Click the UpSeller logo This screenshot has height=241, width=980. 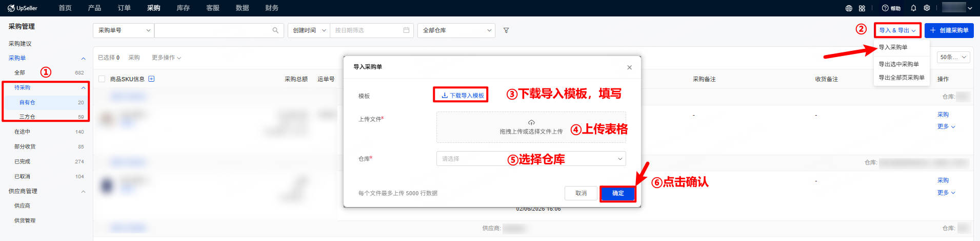(23, 8)
